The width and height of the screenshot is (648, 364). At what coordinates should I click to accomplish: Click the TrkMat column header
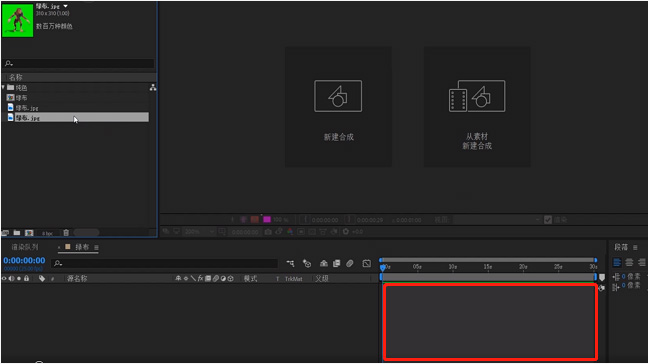coord(293,279)
